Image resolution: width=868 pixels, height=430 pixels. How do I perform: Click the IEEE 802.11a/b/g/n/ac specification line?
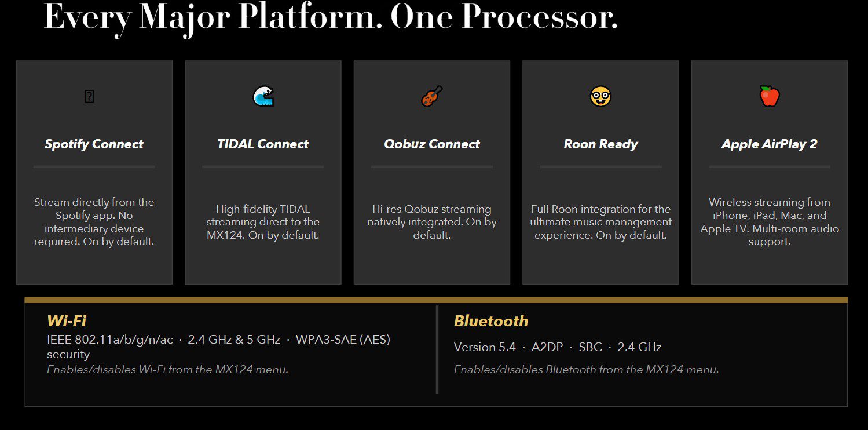[219, 347]
